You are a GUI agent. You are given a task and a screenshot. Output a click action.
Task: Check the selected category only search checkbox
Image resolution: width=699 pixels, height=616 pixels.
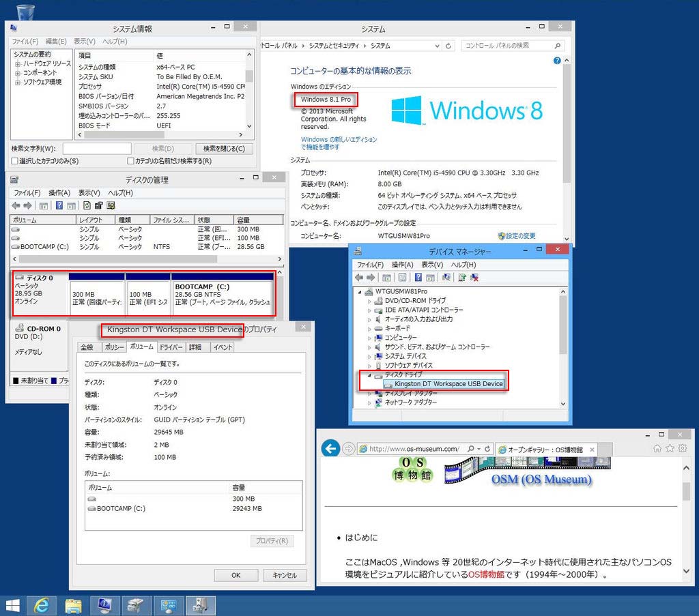[x=15, y=161]
